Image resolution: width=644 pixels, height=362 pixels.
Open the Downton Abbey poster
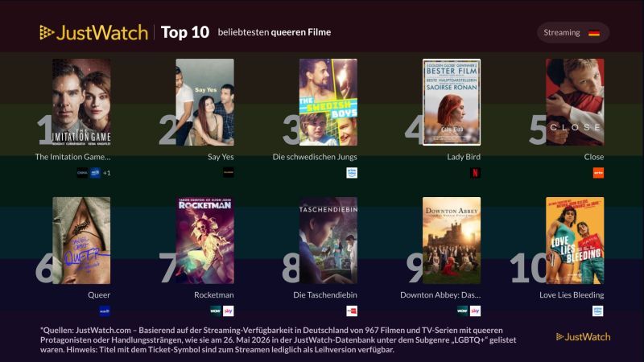tap(452, 240)
